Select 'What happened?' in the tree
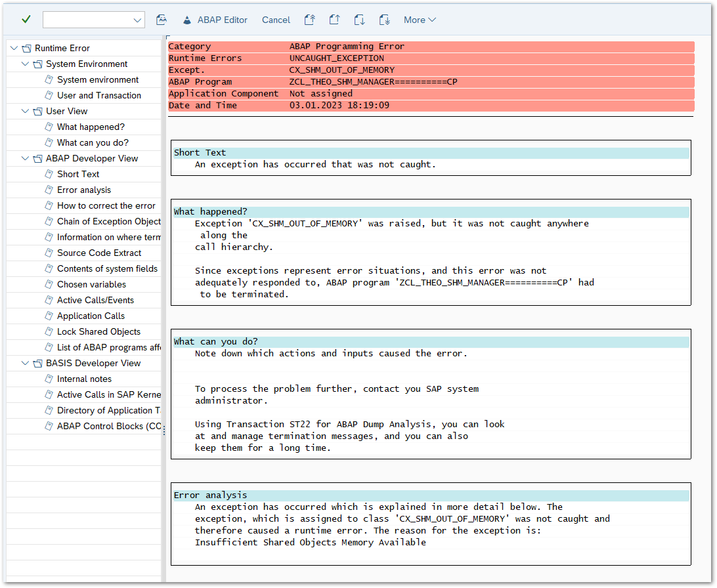Image resolution: width=717 pixels, height=588 pixels. pos(91,127)
